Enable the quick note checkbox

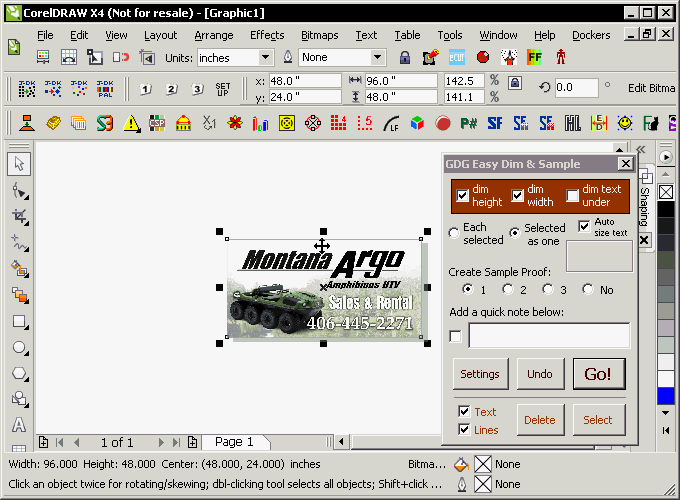coord(455,336)
